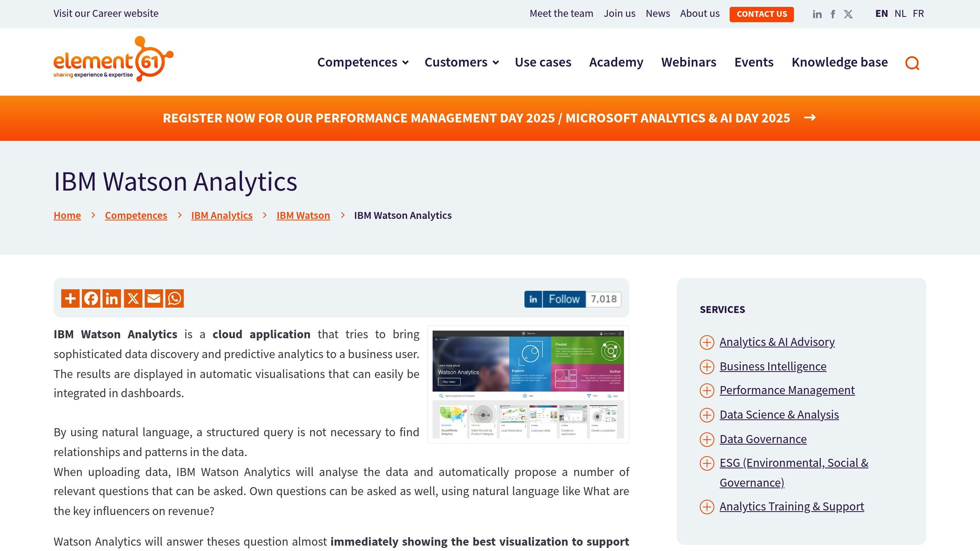
Task: Expand the Customers dropdown chevron
Action: click(496, 62)
